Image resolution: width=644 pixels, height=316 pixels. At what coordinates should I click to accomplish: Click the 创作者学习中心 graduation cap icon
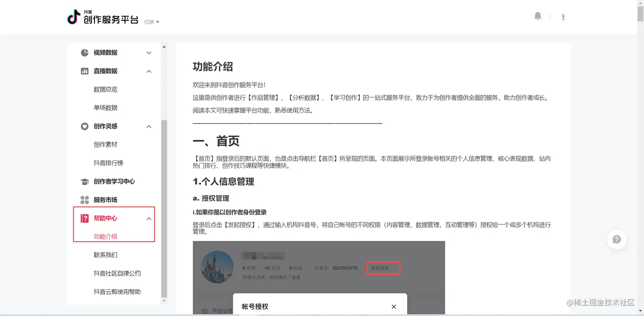tap(85, 182)
